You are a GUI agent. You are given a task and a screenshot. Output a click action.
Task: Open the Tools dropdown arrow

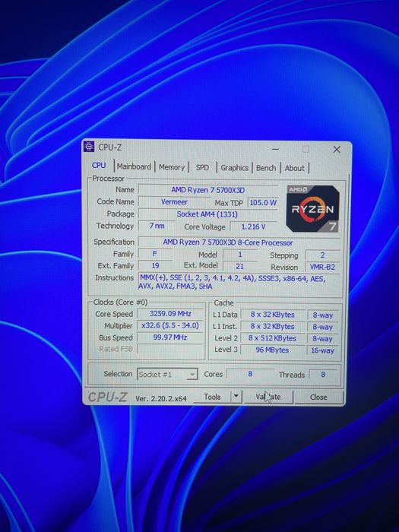tap(236, 396)
